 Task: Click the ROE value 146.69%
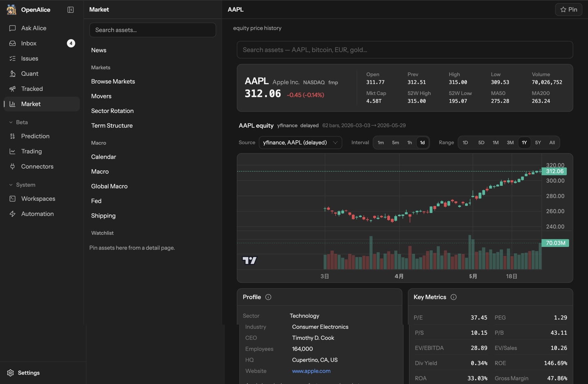555,363
